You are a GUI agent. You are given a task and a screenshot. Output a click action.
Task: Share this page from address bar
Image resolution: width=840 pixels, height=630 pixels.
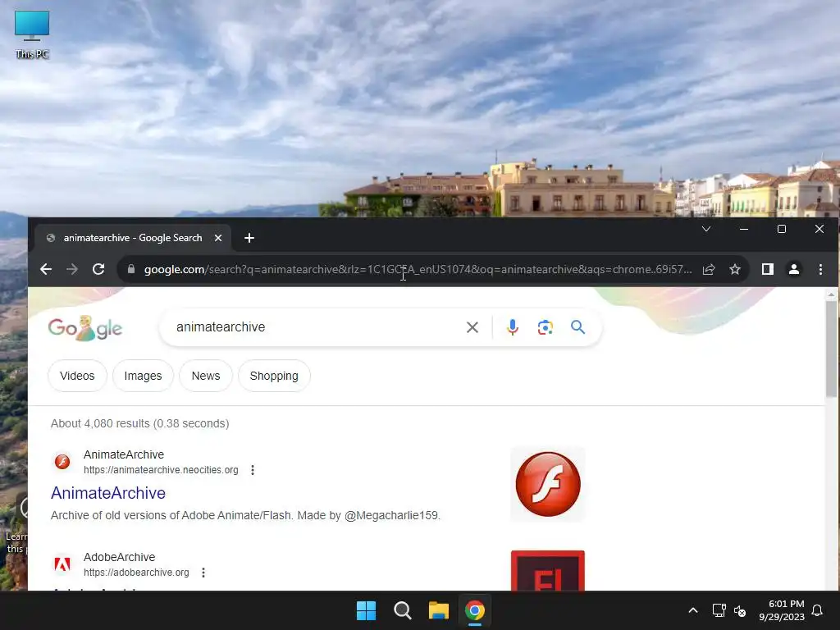coord(709,269)
